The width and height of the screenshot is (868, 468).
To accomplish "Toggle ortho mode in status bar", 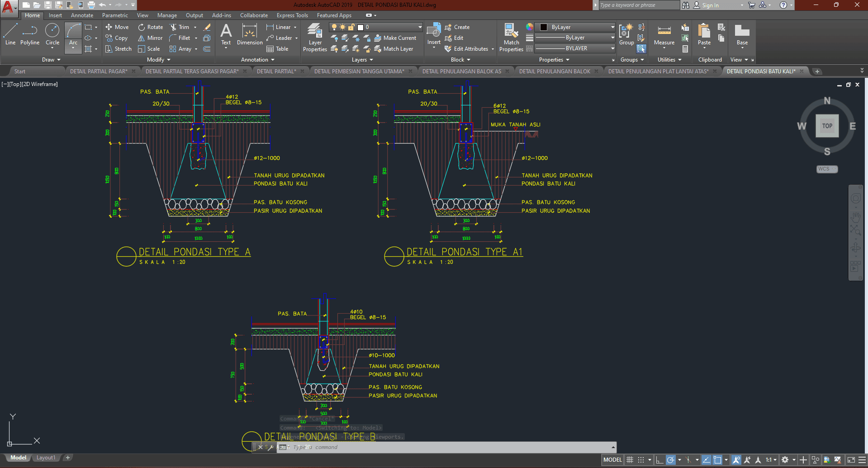I will [x=659, y=460].
